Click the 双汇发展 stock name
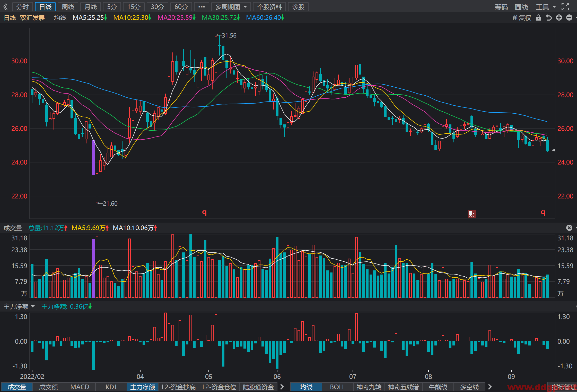The image size is (577, 392). click(32, 17)
